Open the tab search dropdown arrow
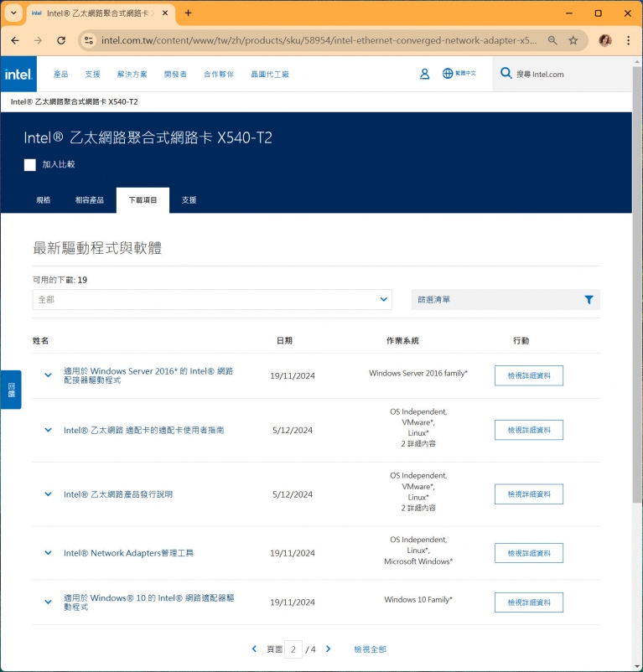 click(x=13, y=13)
